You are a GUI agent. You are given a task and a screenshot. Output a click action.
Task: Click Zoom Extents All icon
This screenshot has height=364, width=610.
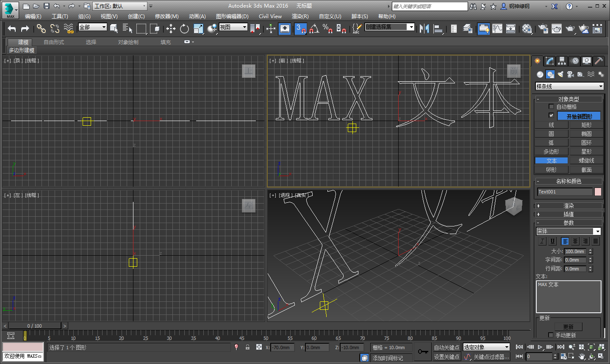click(601, 347)
